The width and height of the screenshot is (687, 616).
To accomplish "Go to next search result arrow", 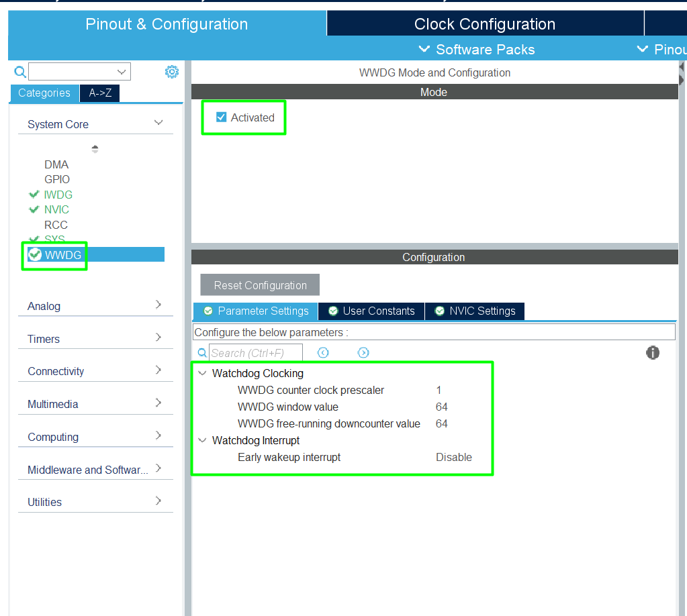I will pyautogui.click(x=363, y=353).
